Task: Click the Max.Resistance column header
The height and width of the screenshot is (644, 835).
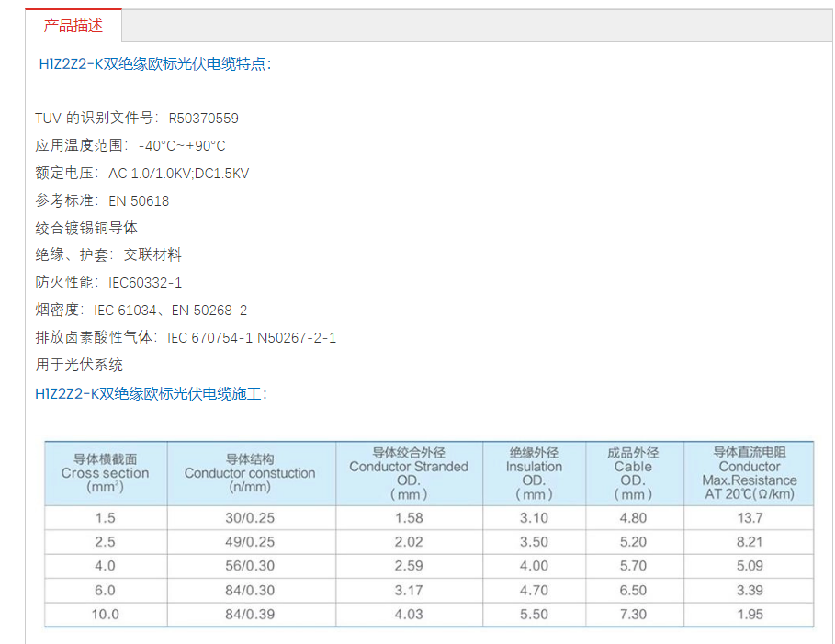Action: (x=749, y=473)
